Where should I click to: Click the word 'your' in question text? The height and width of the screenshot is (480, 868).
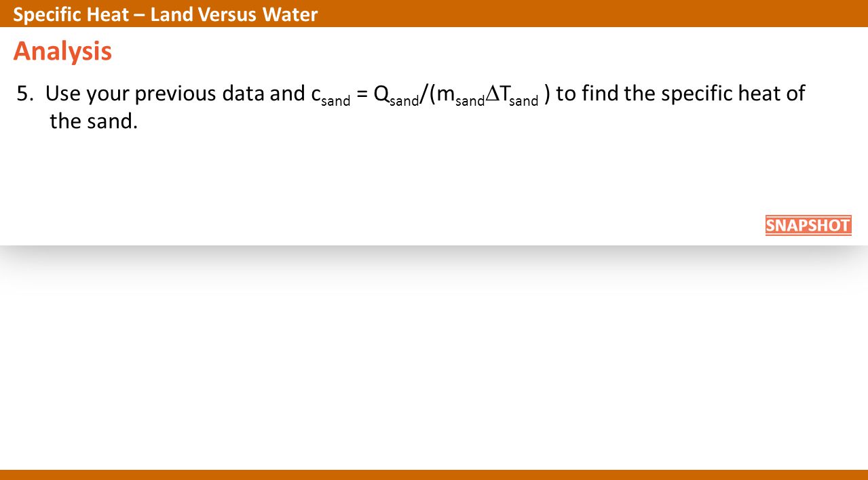[108, 96]
